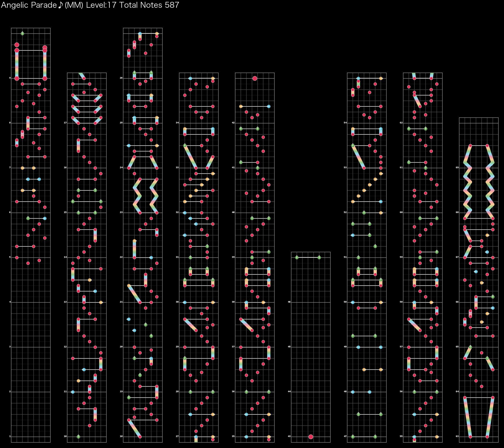Select measure number 69 label

click(457, 167)
